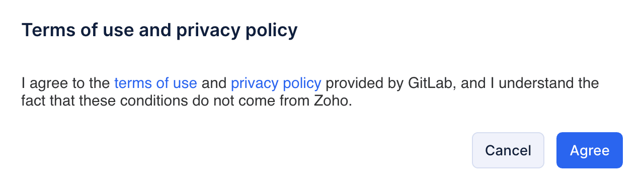This screenshot has height=188, width=644.
Task: Choose Cancel to close the terms dialog
Action: pyautogui.click(x=508, y=150)
